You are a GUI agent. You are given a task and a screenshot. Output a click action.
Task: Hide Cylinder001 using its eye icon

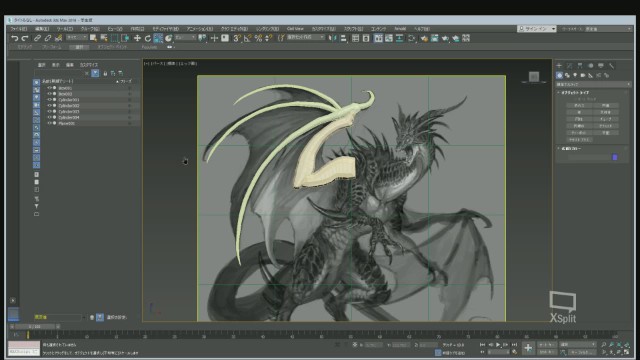point(49,100)
